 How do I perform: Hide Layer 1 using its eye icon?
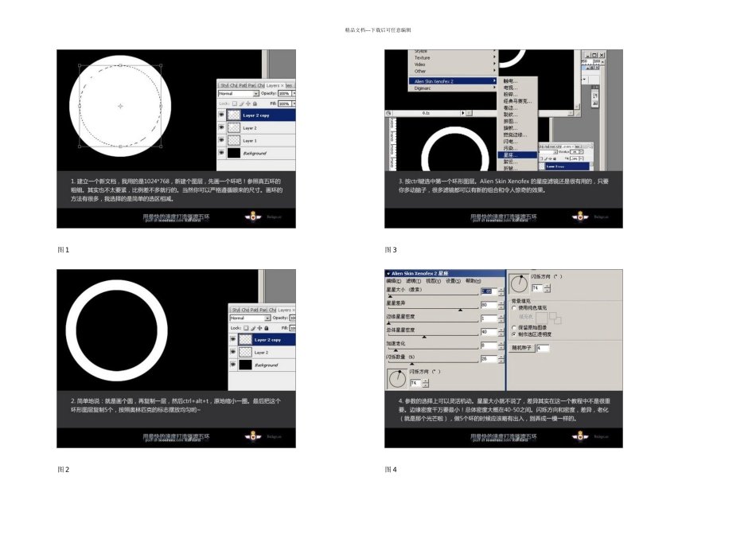tap(221, 140)
